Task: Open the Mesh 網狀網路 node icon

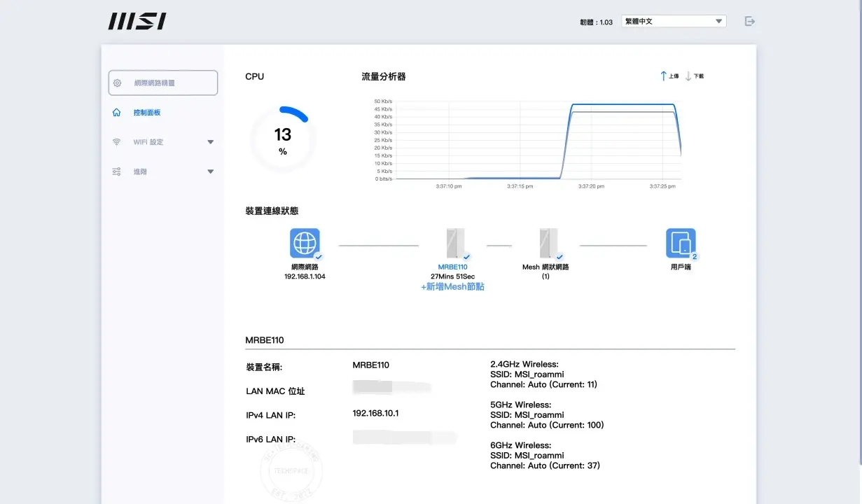Action: 548,244
